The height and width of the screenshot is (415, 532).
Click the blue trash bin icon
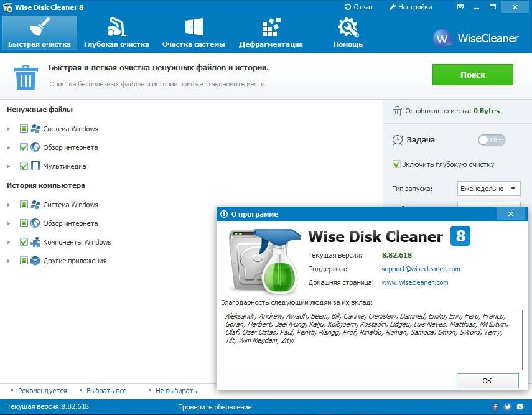tap(26, 77)
